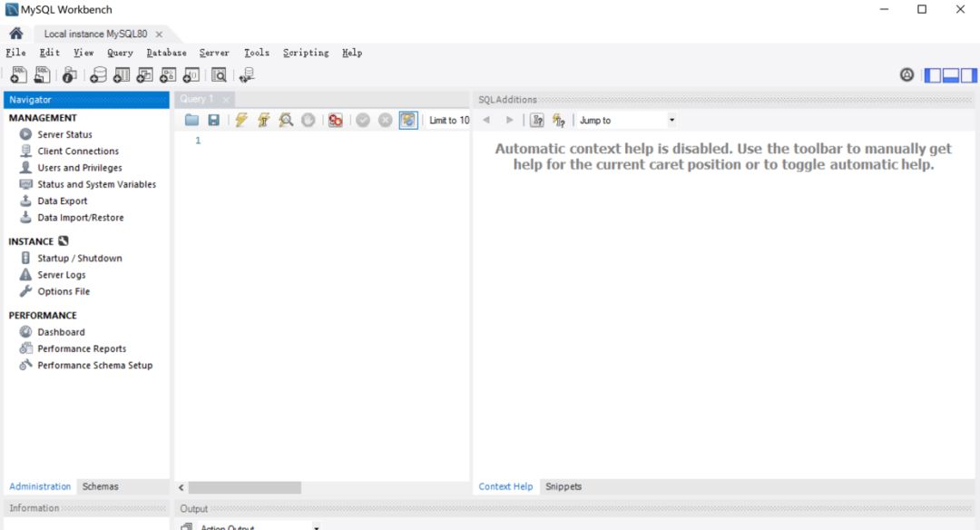Open Users and Privileges

79,168
